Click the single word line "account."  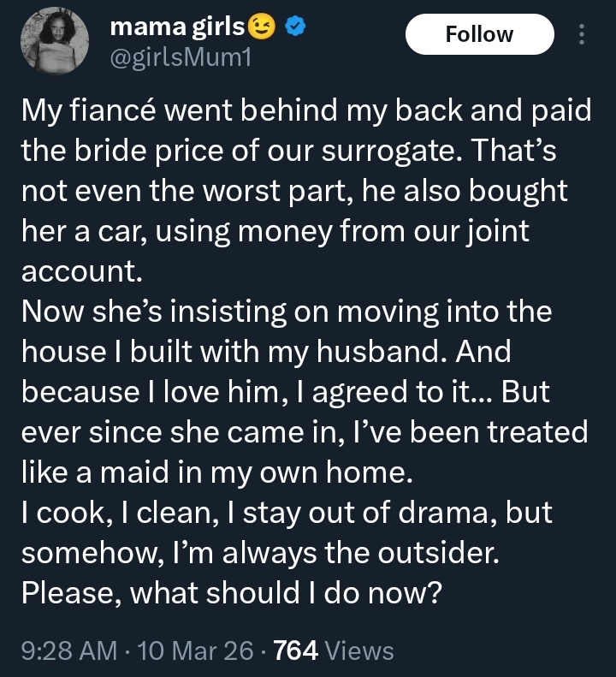(x=80, y=272)
